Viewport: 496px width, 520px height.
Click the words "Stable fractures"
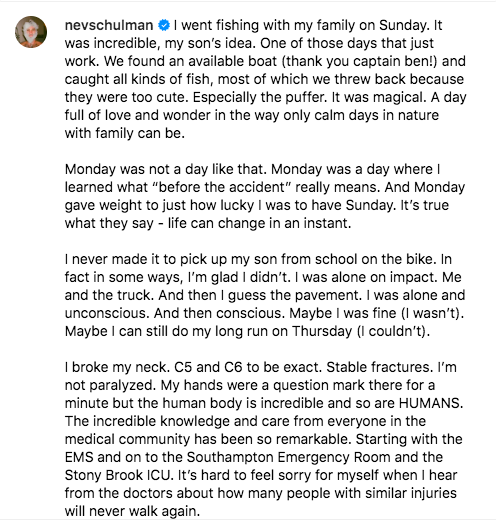pos(379,367)
